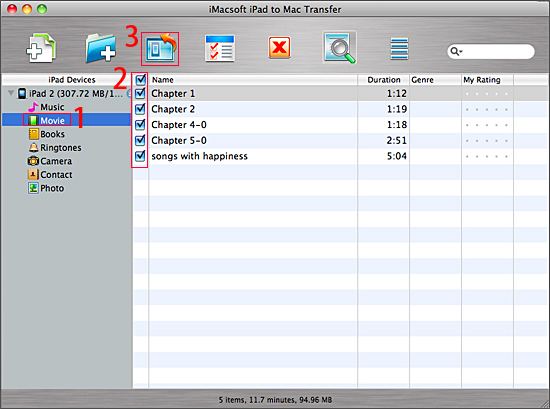Zoom the window with the green button
The width and height of the screenshot is (550, 409).
(42, 9)
